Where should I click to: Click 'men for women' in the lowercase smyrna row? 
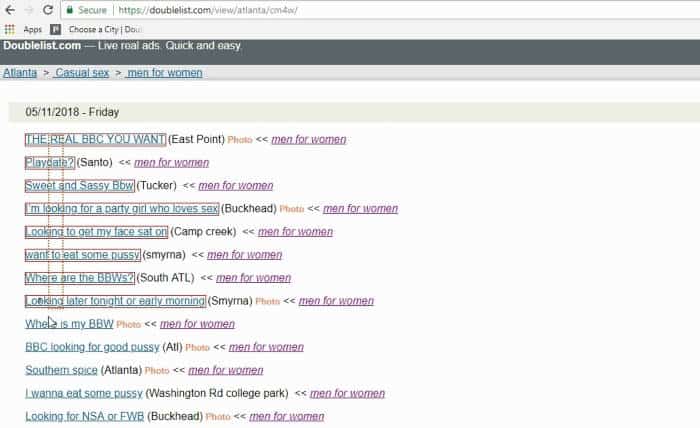pos(244,255)
